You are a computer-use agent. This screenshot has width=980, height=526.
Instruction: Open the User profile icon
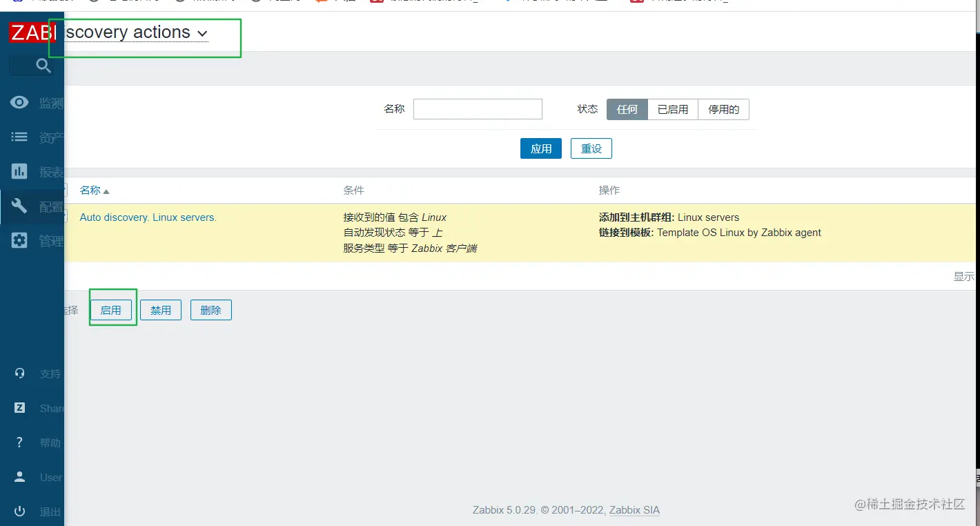pyautogui.click(x=19, y=477)
